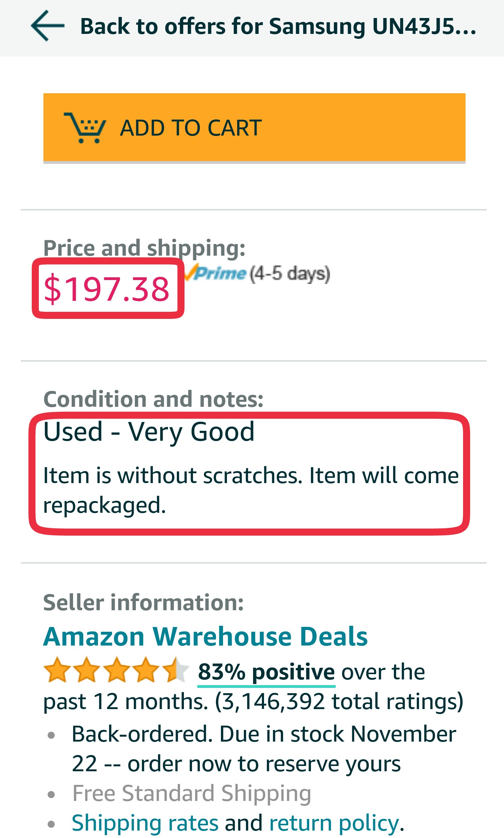The width and height of the screenshot is (504, 838).
Task: Click the Free Standard Shipping text
Action: coord(192,793)
